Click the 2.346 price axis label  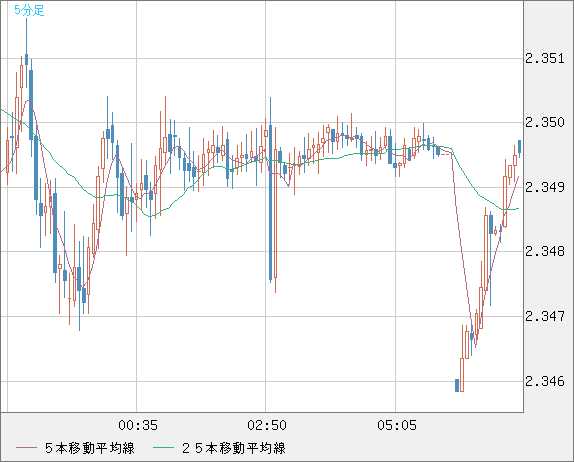click(545, 381)
